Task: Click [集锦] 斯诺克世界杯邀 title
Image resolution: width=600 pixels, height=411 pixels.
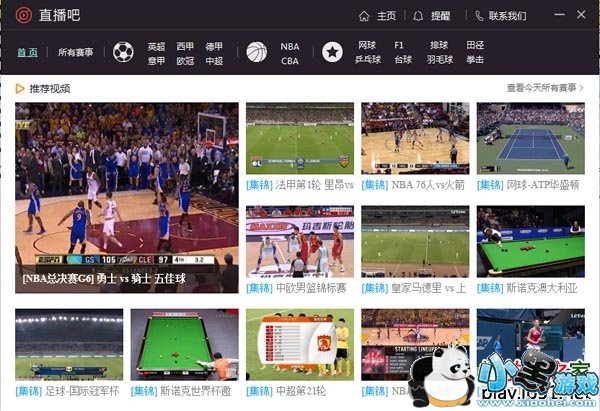Action: tap(181, 391)
